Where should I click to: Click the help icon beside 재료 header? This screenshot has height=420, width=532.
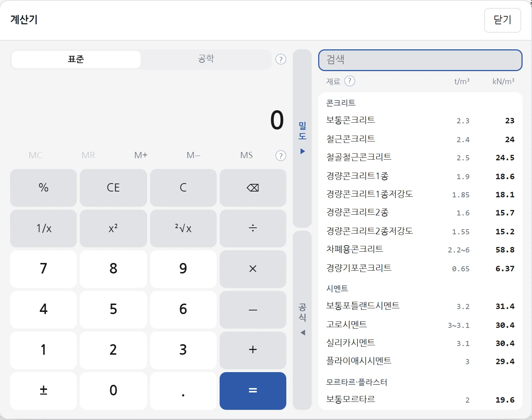coord(349,81)
